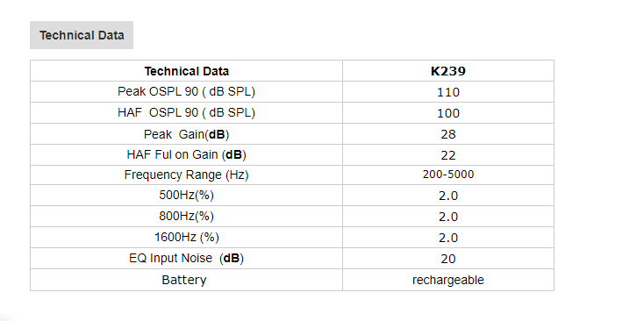Click the 200-5000 frequency range value
The width and height of the screenshot is (644, 321).
click(448, 175)
